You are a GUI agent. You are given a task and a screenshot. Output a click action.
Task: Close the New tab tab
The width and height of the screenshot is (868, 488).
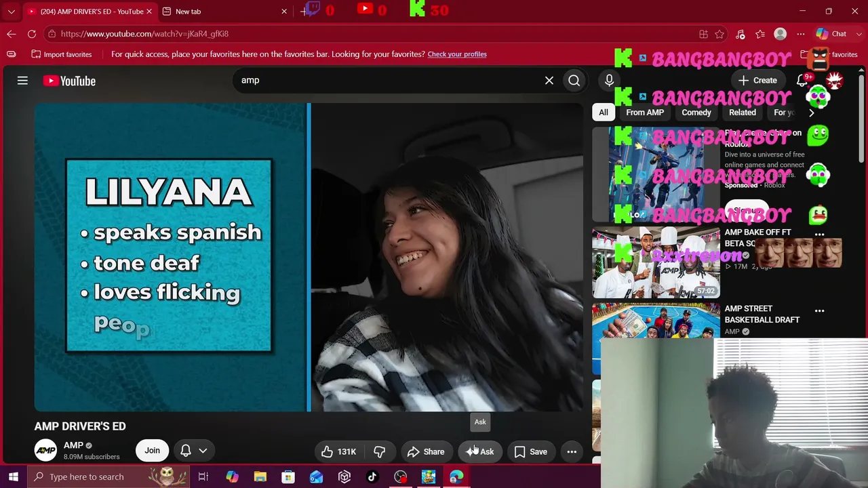pyautogui.click(x=284, y=12)
